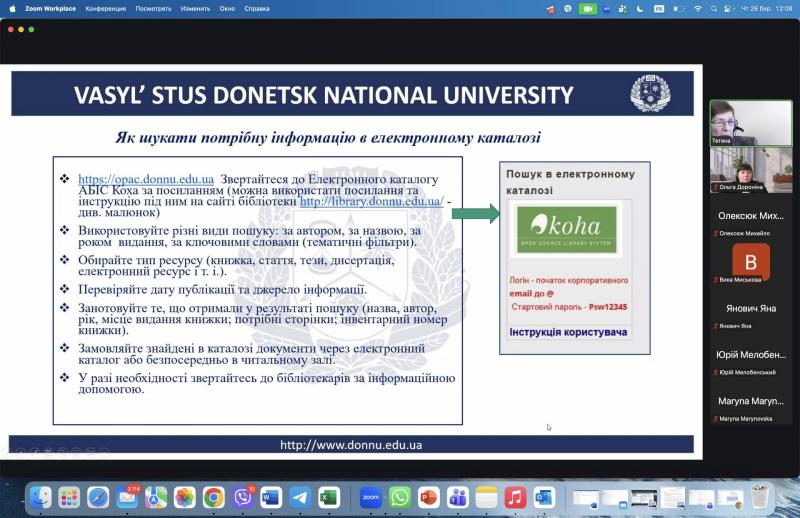The width and height of the screenshot is (800, 518).
Task: Open Telegram in the dock
Action: click(300, 497)
